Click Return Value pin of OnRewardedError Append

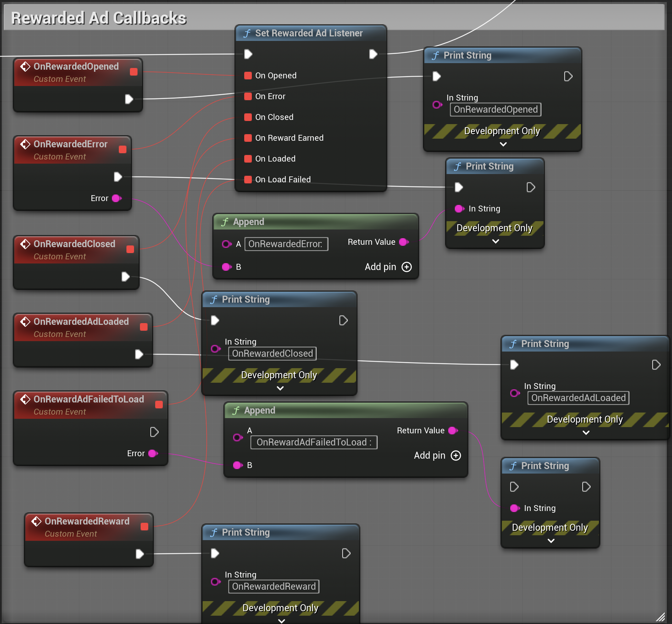click(x=404, y=242)
